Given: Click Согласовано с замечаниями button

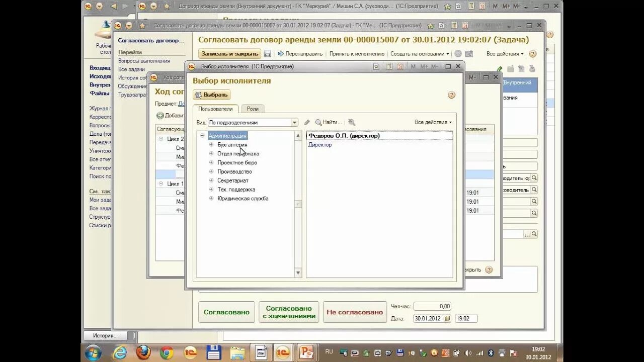Looking at the screenshot, I should coord(289,312).
